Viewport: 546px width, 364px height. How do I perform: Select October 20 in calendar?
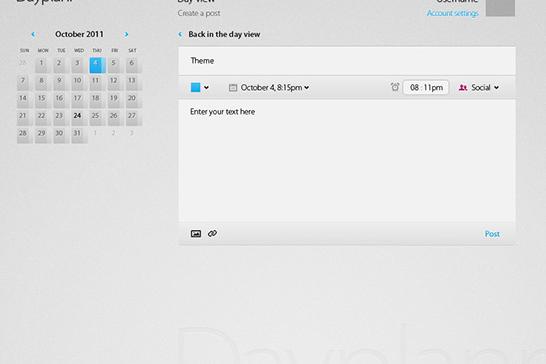(x=133, y=100)
